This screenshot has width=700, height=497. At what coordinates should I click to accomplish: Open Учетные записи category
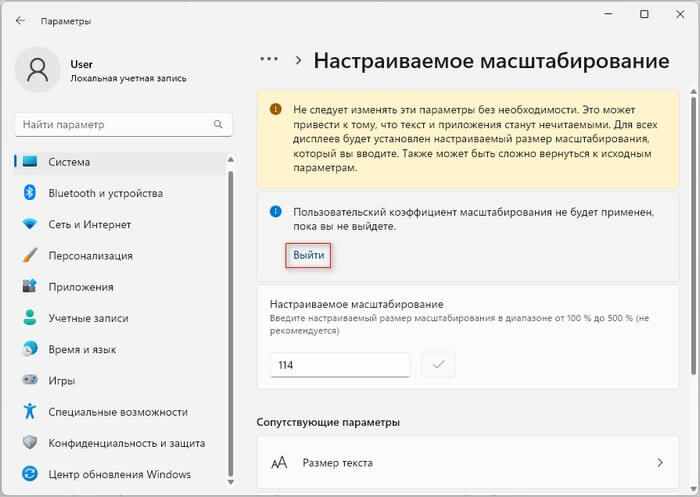(x=120, y=318)
